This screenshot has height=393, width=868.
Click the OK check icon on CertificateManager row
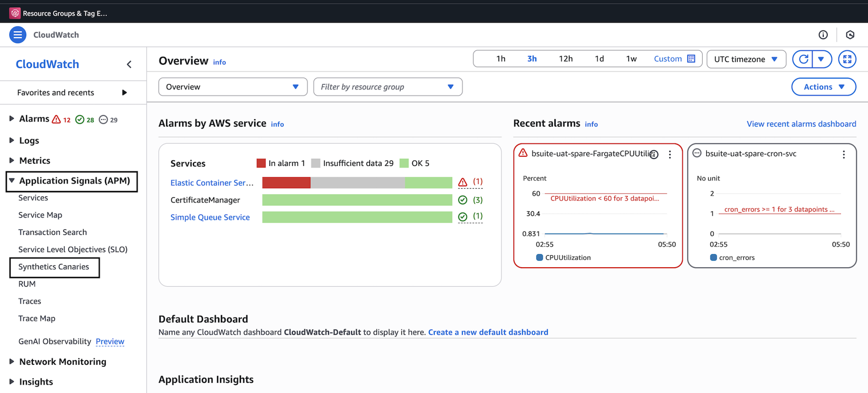(x=462, y=200)
